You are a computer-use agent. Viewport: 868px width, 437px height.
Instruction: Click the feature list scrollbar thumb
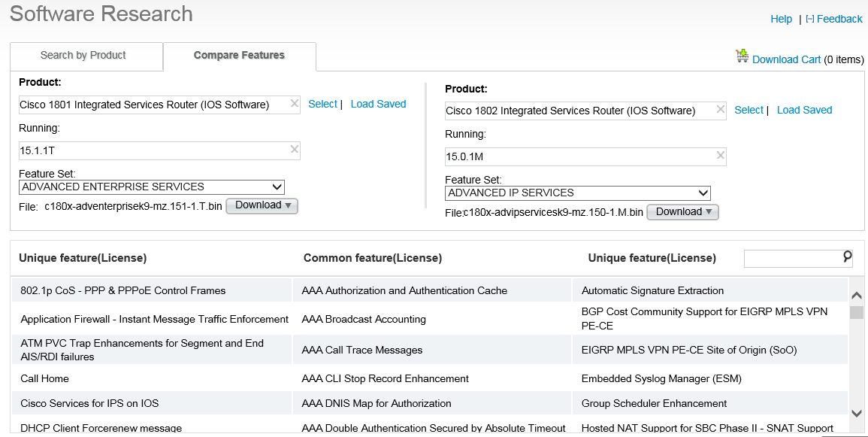(857, 312)
